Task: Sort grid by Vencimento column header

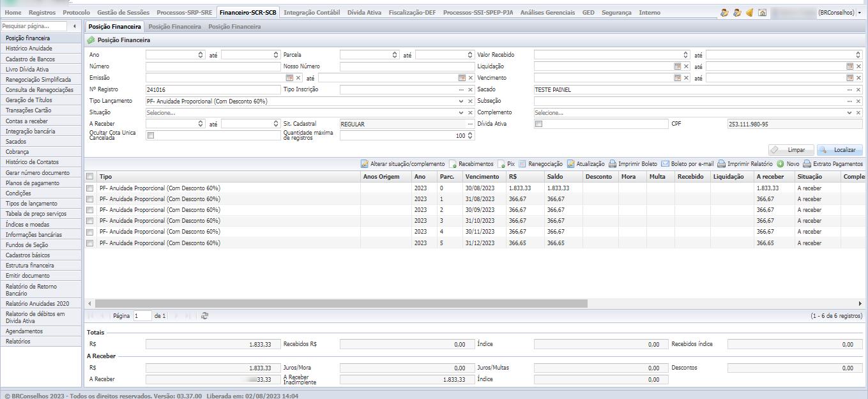Action: 483,177
